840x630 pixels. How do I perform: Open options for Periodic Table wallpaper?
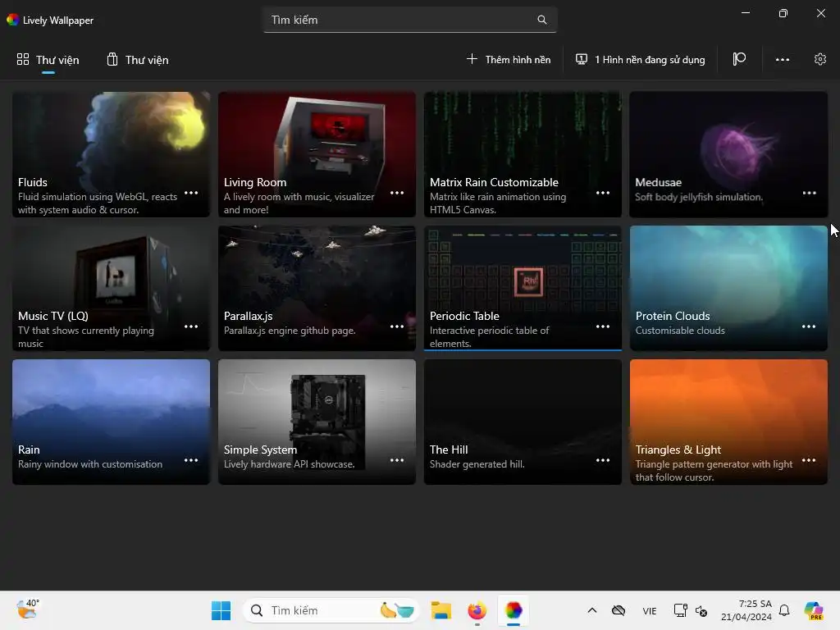(603, 326)
